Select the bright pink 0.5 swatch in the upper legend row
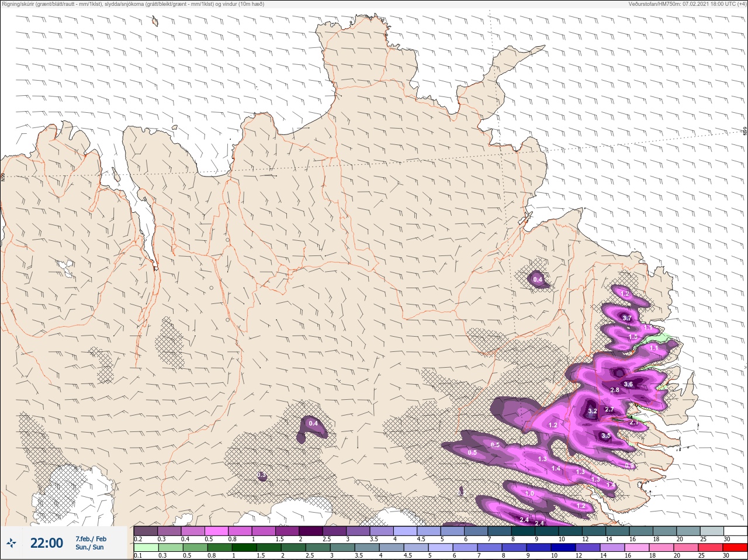The image size is (748, 560). click(x=217, y=531)
